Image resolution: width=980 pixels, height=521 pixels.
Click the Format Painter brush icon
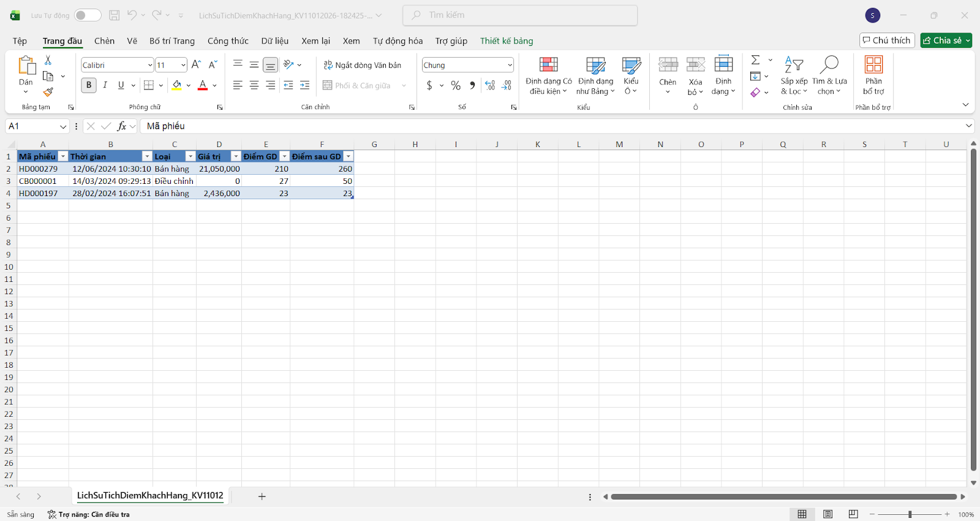point(48,92)
